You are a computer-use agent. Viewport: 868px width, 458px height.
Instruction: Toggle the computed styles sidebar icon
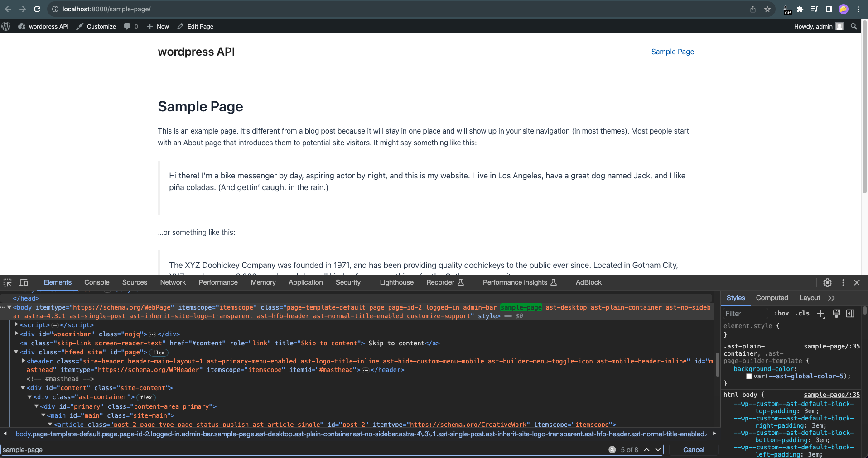(x=850, y=313)
